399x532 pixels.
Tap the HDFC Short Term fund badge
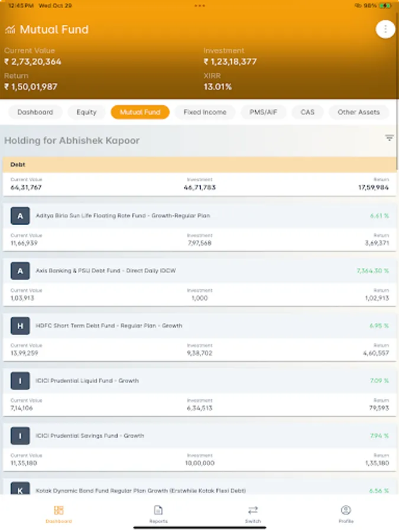click(20, 326)
